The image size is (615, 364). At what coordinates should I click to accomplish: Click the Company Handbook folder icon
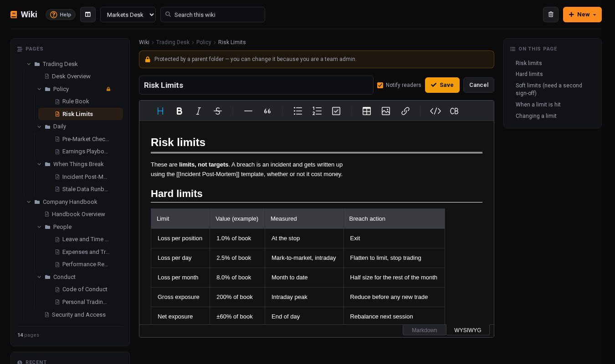(37, 202)
